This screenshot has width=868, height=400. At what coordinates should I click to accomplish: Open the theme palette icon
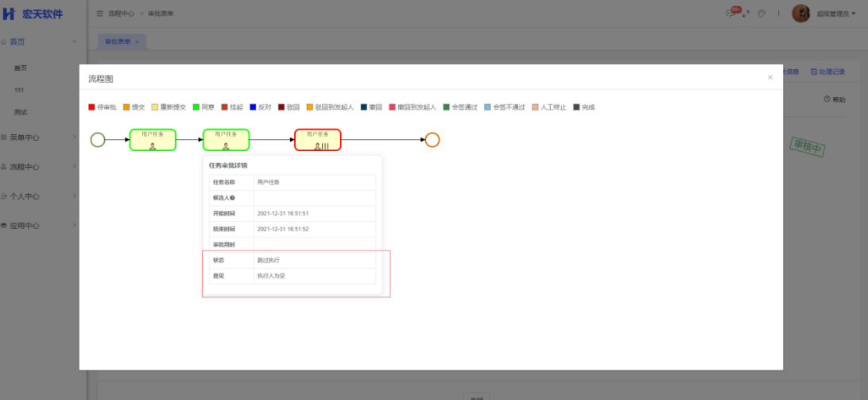click(x=761, y=14)
